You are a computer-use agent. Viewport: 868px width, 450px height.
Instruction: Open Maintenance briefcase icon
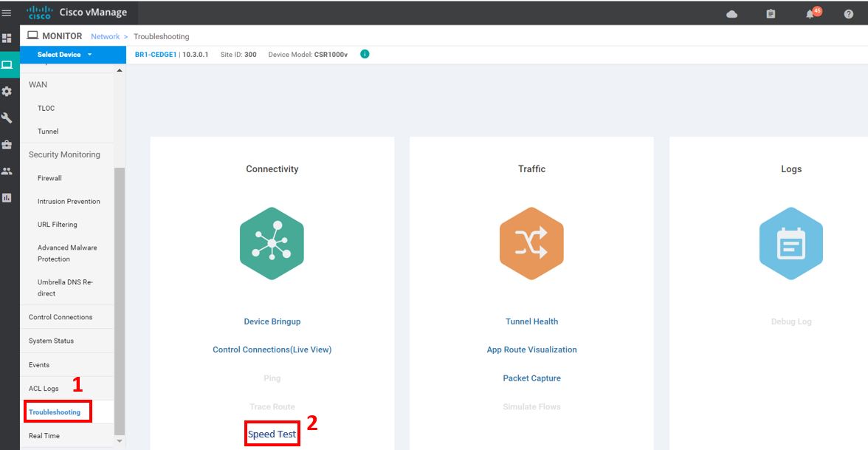7,145
